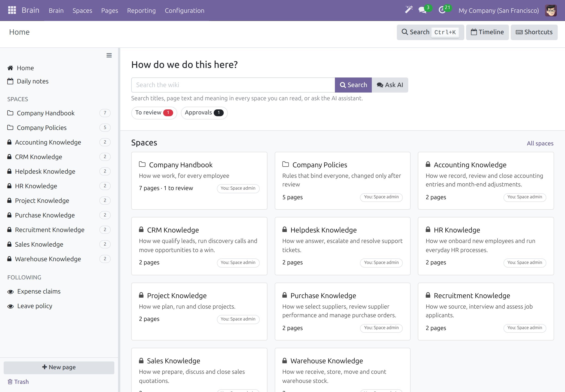
Task: Open the Spaces menu
Action: [x=82, y=10]
